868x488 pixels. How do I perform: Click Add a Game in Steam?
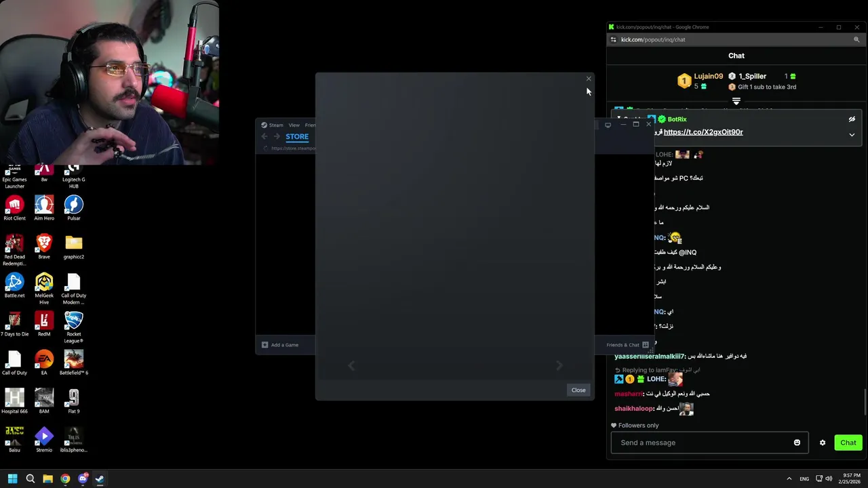click(280, 345)
